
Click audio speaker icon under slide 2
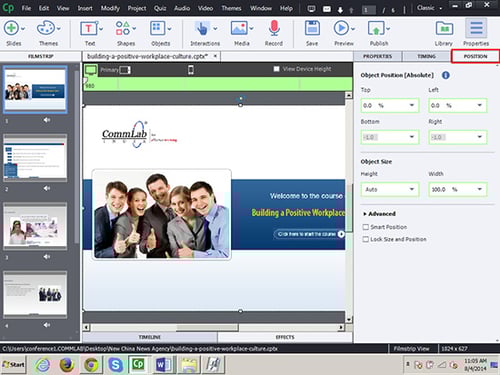click(x=47, y=188)
